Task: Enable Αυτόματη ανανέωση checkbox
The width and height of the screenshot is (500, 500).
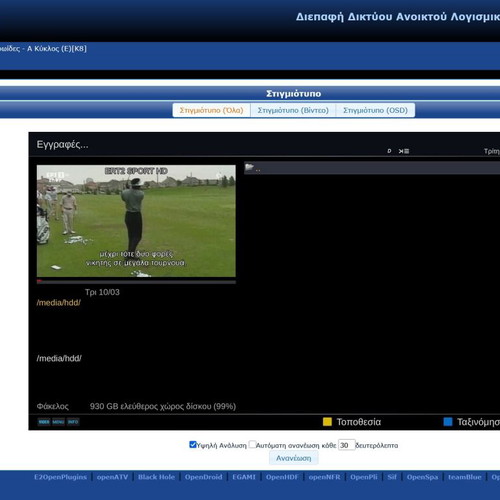Action: click(x=252, y=444)
